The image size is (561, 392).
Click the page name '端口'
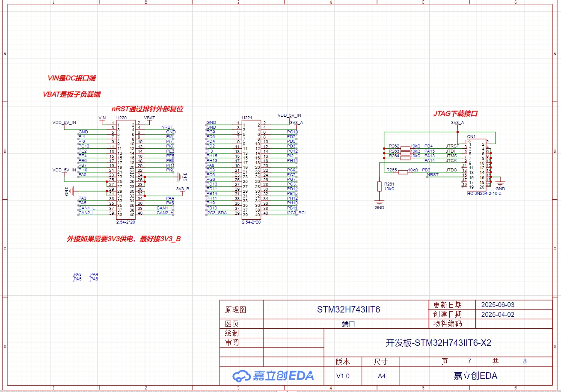coord(349,324)
